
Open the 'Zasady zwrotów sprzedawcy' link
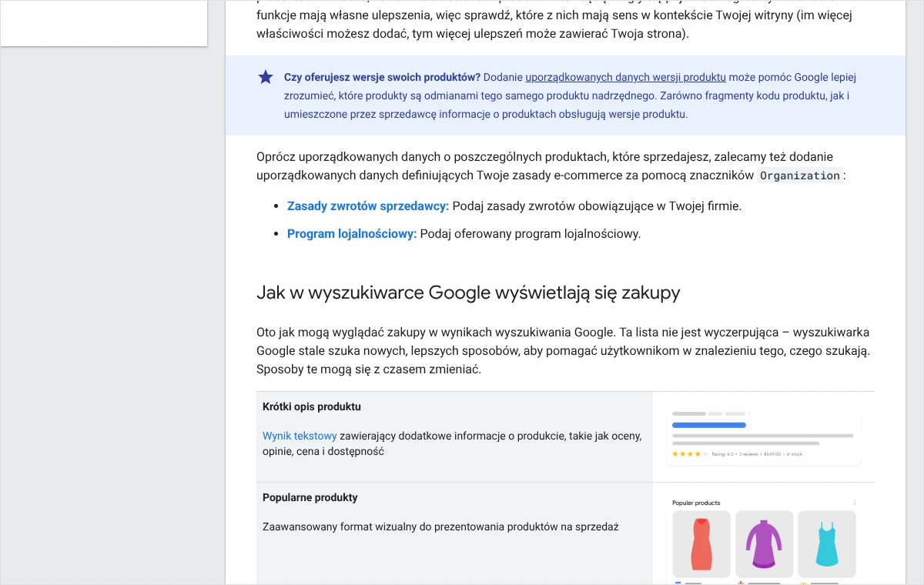click(x=367, y=206)
